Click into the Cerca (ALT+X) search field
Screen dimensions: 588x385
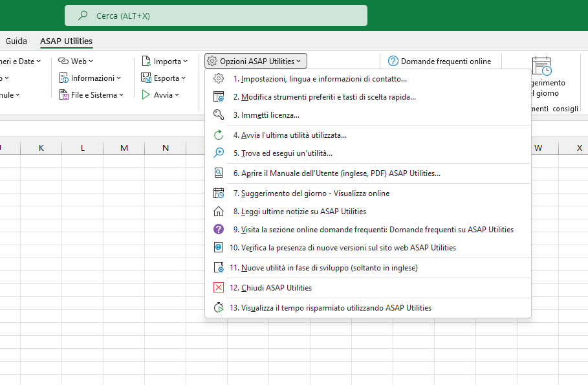pyautogui.click(x=216, y=16)
